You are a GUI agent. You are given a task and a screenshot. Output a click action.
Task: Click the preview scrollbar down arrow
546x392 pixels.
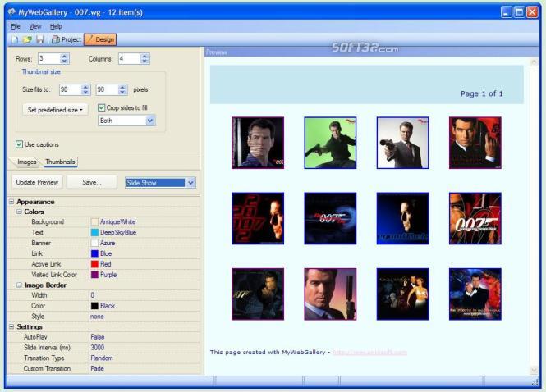tap(533, 370)
